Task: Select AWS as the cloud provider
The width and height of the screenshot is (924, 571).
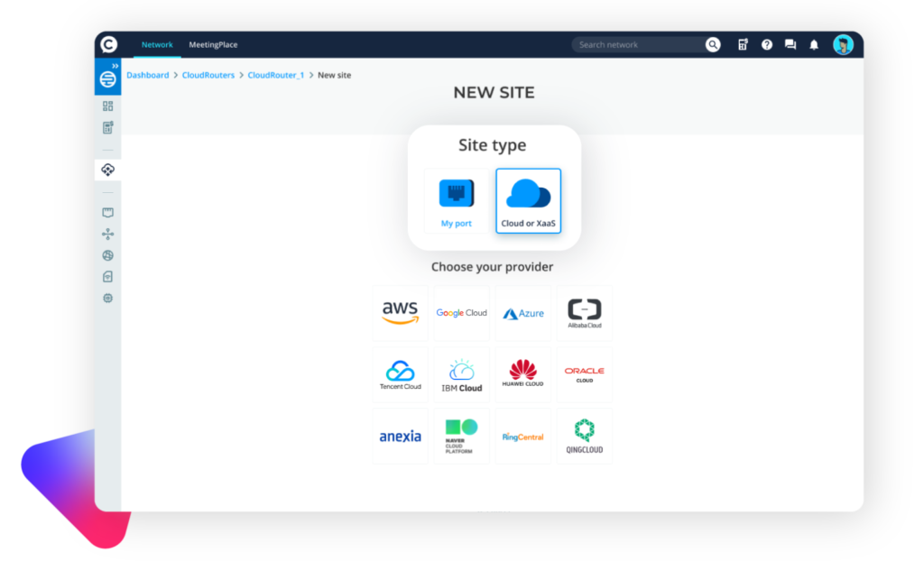Action: (400, 312)
